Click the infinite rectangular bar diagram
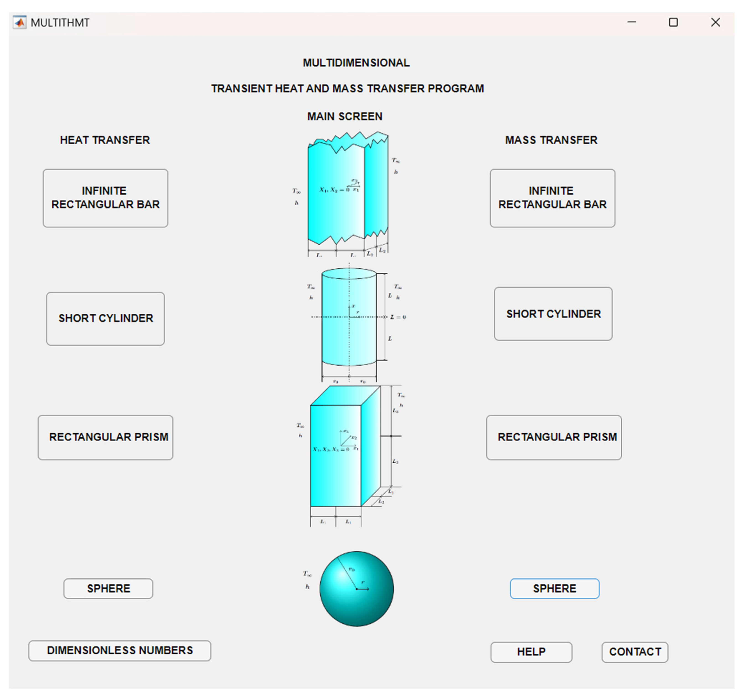The width and height of the screenshot is (744, 700). 347,193
